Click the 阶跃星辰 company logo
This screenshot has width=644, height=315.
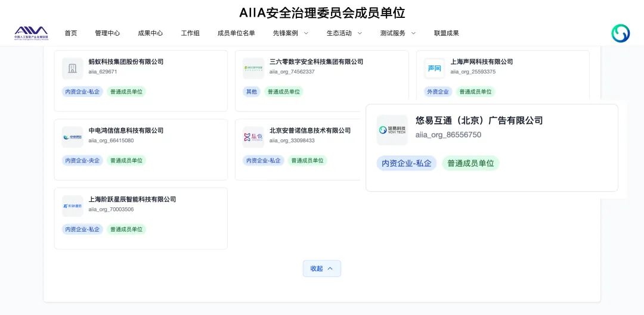click(x=73, y=206)
